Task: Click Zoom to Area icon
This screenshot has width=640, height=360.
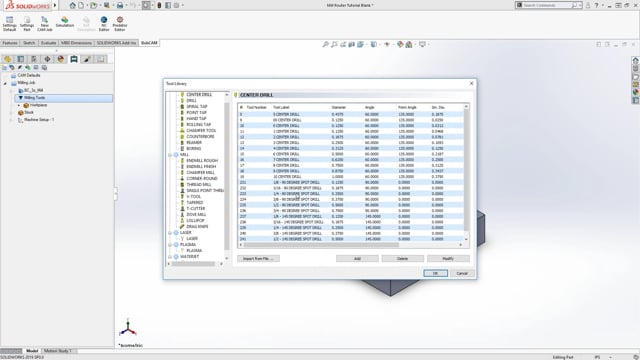Action: tap(334, 44)
